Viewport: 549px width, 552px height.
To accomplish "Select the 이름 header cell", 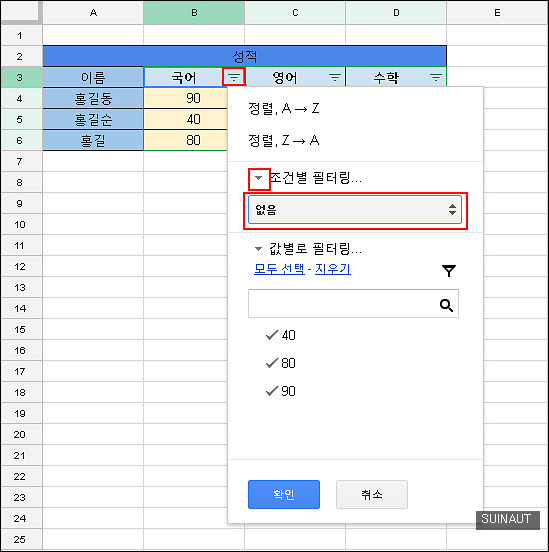I will [93, 77].
